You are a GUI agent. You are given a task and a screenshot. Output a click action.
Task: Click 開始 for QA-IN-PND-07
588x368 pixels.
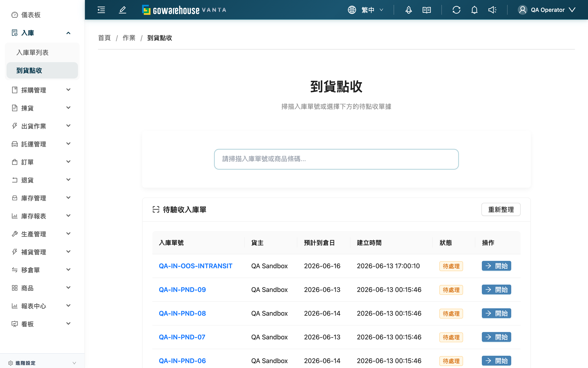496,337
